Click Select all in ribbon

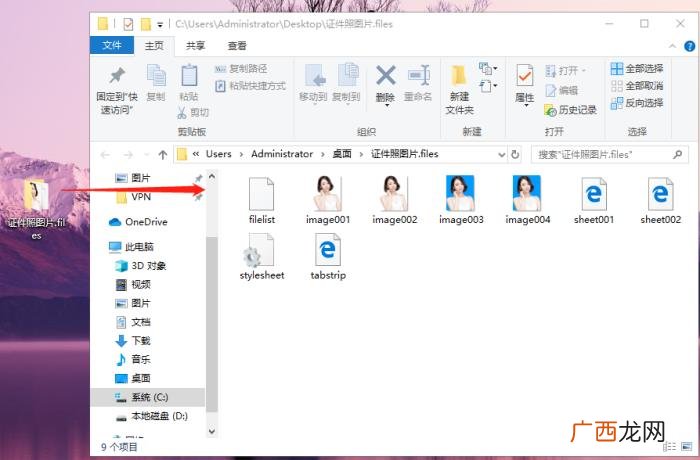point(637,68)
